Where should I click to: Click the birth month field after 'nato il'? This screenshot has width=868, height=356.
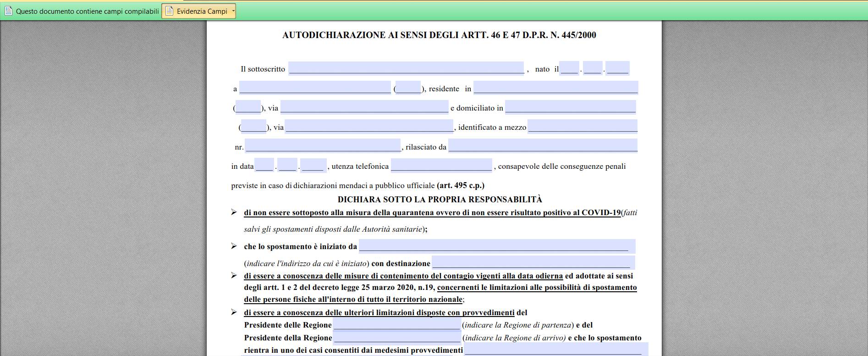pyautogui.click(x=593, y=68)
